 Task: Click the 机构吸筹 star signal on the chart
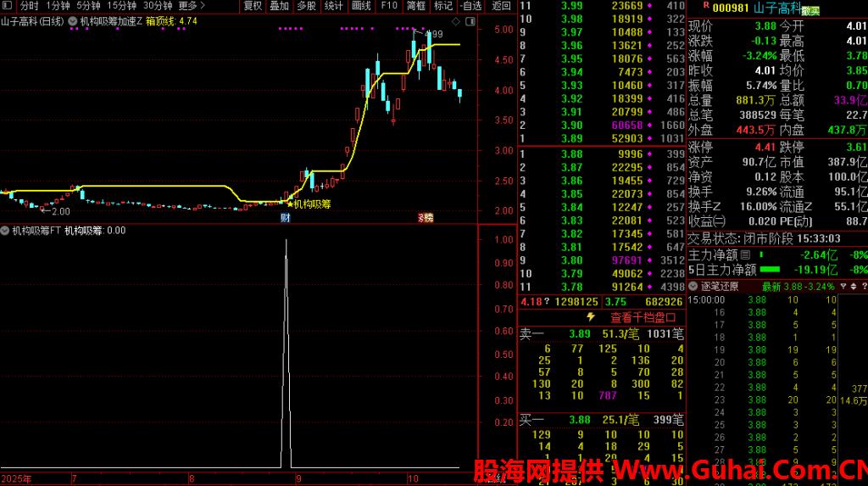coord(290,204)
